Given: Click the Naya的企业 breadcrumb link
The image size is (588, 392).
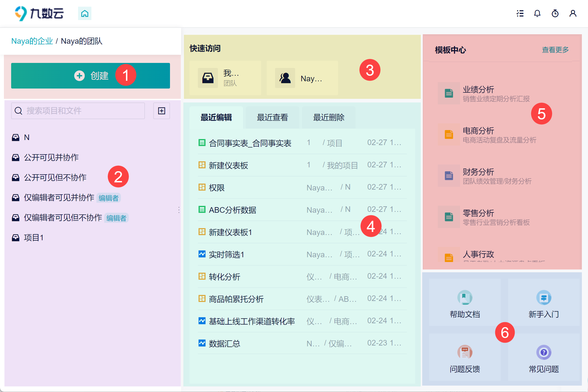Looking at the screenshot, I should (32, 41).
